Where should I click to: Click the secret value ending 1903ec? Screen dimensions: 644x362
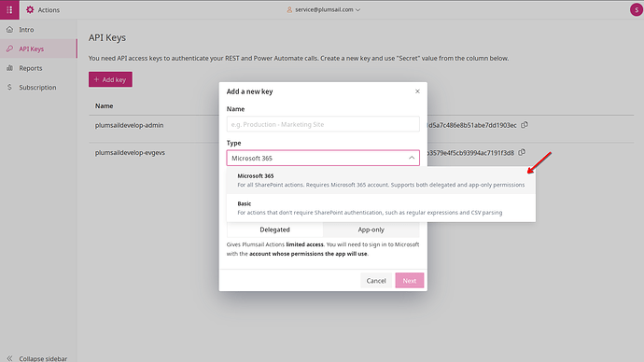(x=472, y=125)
